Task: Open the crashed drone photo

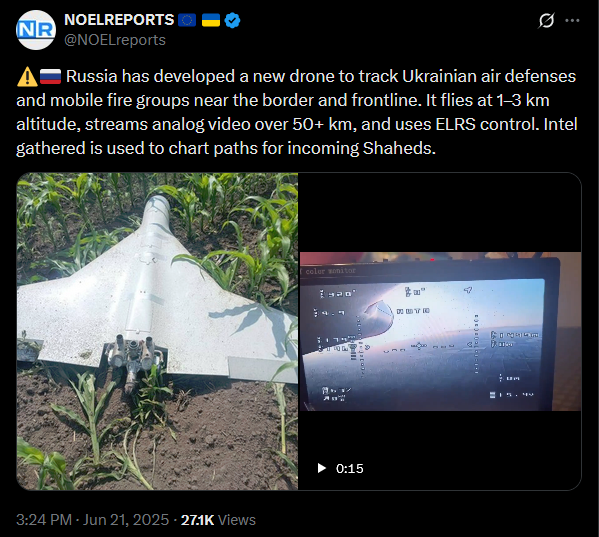Action: point(157,331)
